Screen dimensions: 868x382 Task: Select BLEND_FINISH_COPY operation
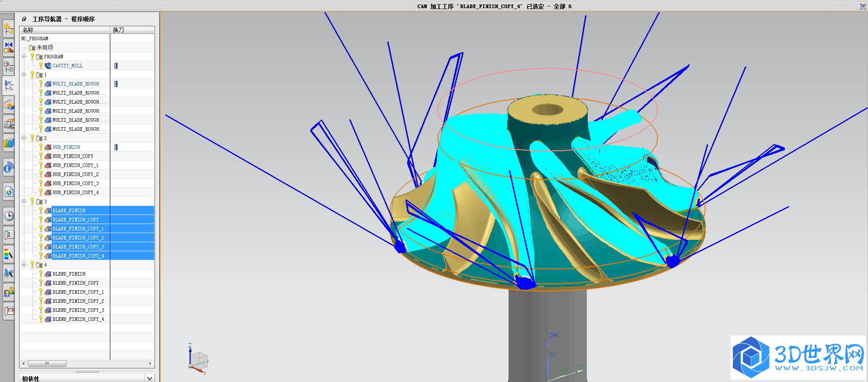coord(75,283)
